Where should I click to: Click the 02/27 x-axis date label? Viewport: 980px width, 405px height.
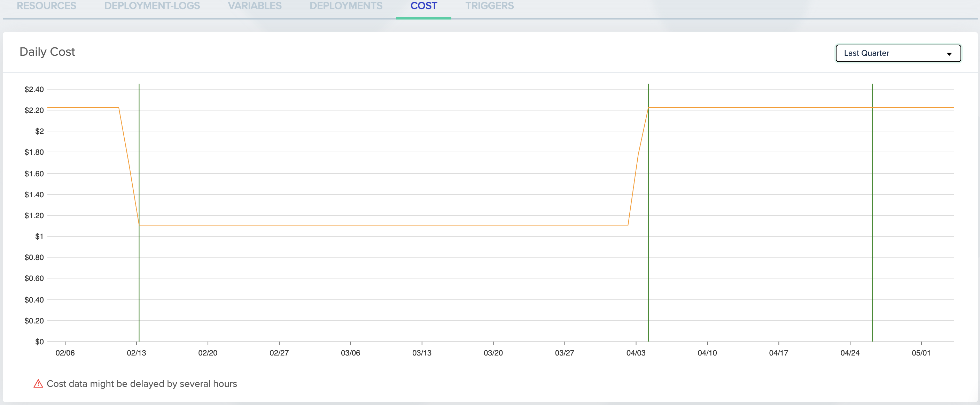point(279,353)
